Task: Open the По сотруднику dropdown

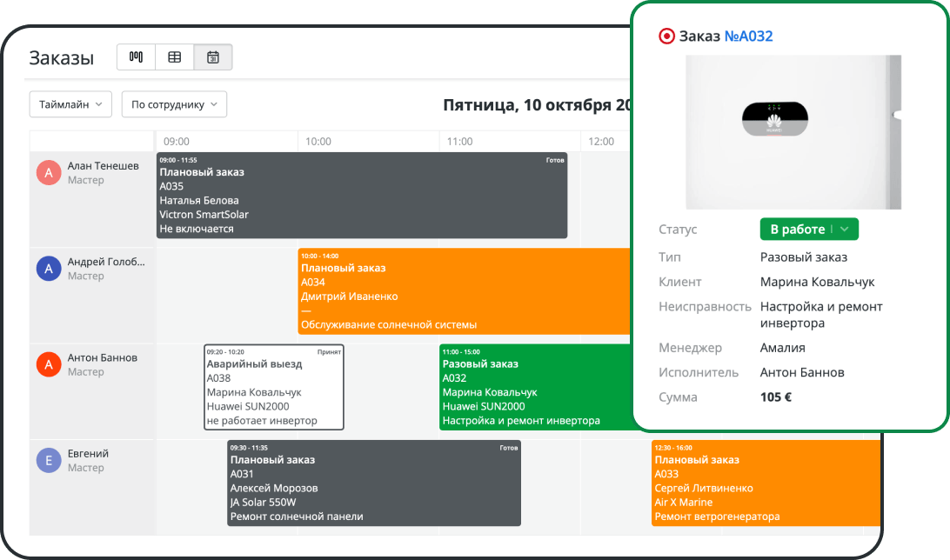Action: (x=175, y=104)
